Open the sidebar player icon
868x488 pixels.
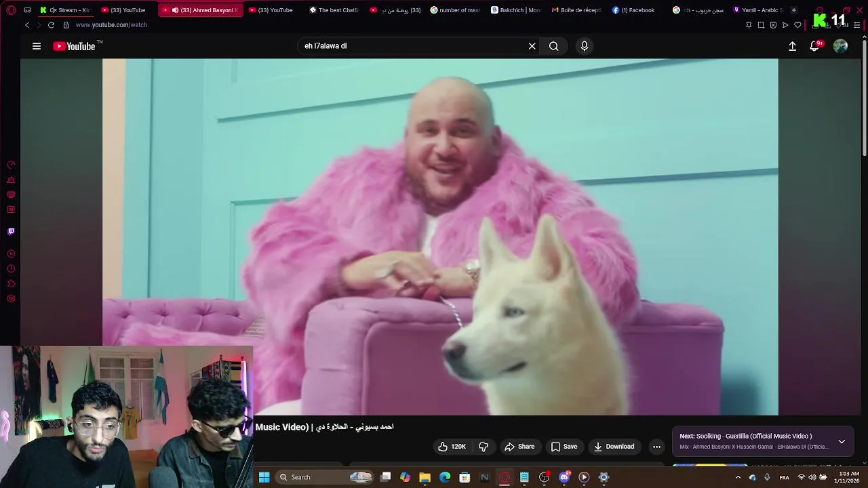11,254
